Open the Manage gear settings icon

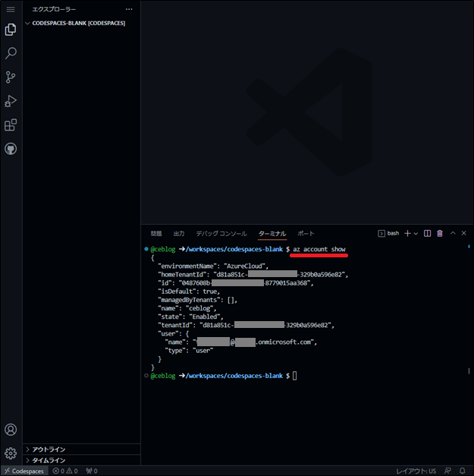[11, 453]
